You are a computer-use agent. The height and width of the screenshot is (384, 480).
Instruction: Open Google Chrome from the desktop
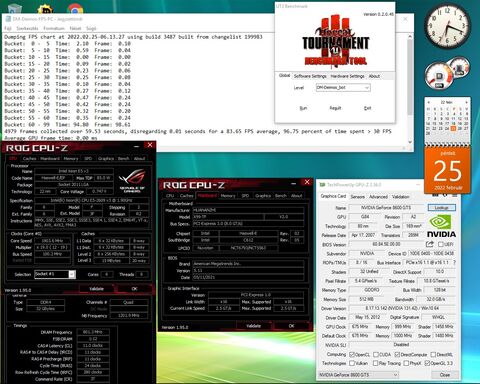(x=75, y=9)
